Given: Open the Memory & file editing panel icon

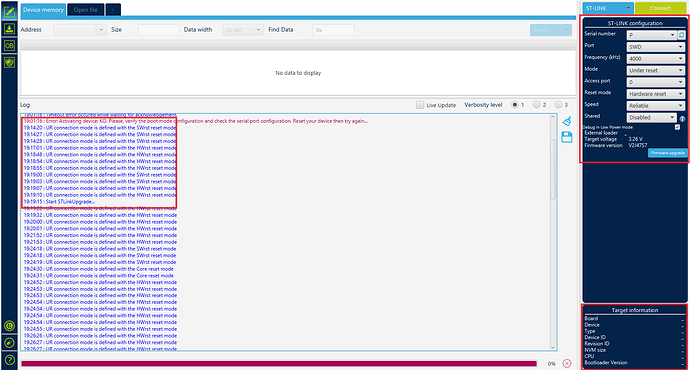Looking at the screenshot, I should tap(9, 11).
